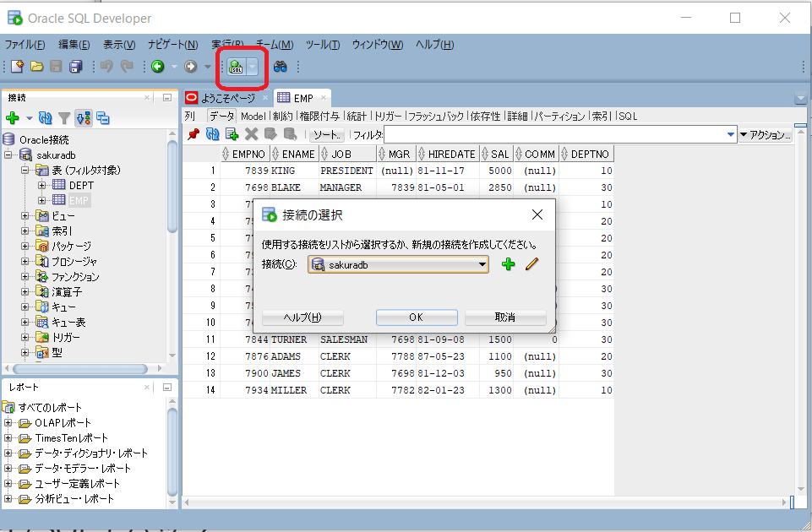Click the green Back navigation icon
Viewport: 812px width, 532px height.
point(158,66)
